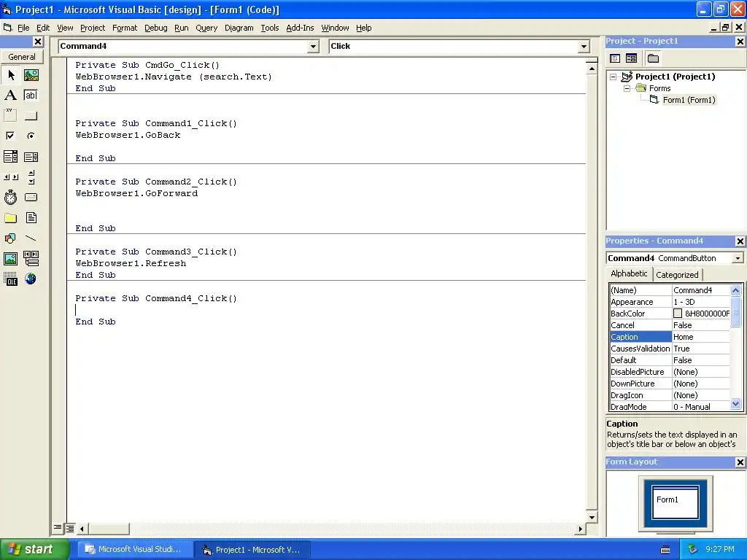The image size is (747, 560).
Task: Select the Data control tool
Action: click(x=31, y=259)
